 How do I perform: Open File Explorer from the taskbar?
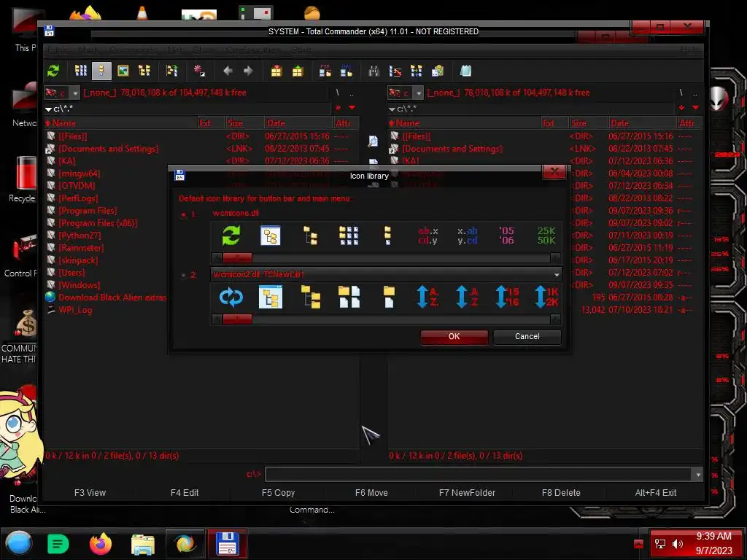tap(142, 544)
